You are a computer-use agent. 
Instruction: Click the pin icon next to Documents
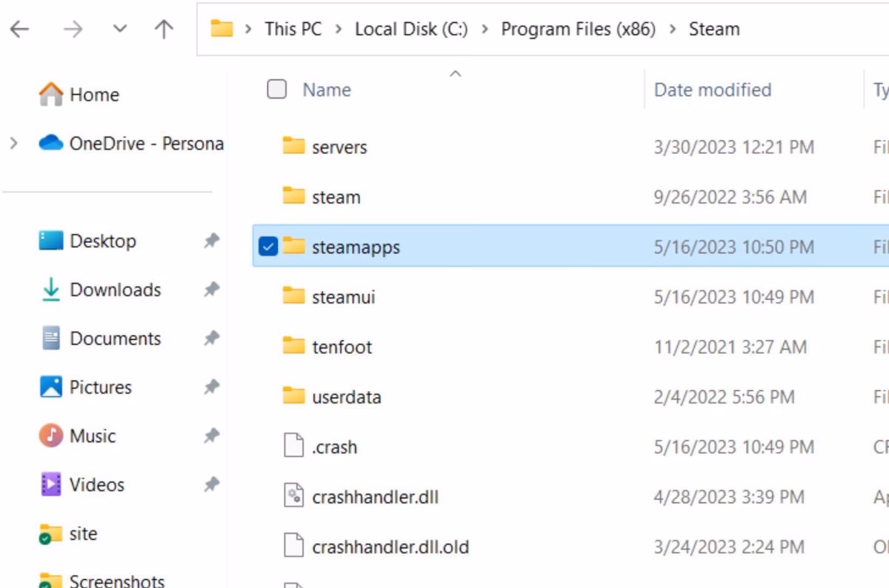click(212, 338)
